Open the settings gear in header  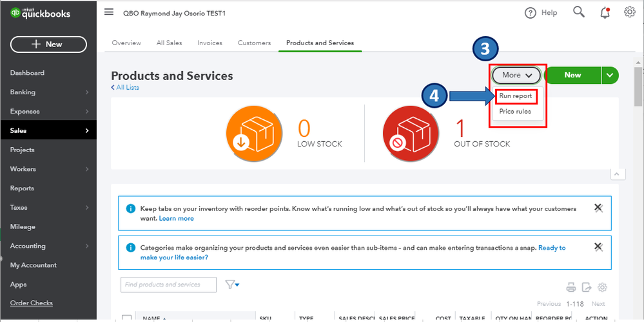[629, 12]
